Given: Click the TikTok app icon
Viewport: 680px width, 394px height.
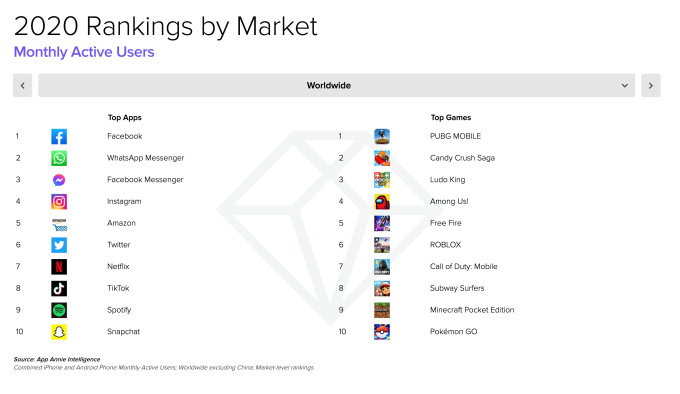Looking at the screenshot, I should point(59,288).
